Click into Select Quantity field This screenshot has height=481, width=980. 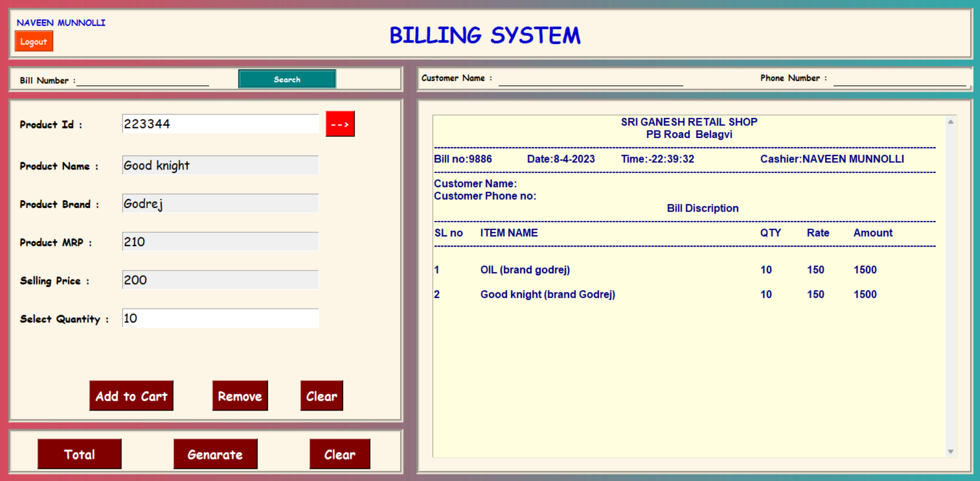coord(220,318)
